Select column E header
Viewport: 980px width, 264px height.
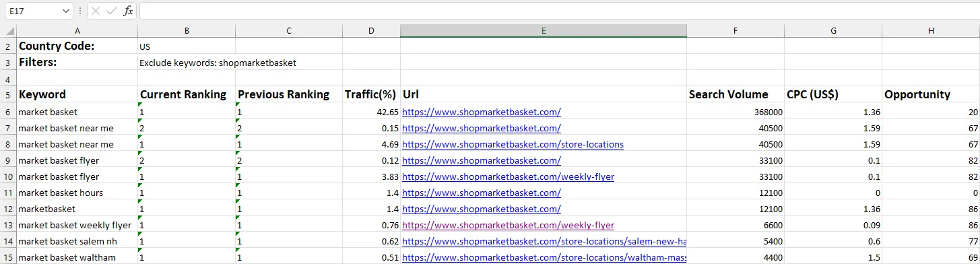tap(544, 31)
